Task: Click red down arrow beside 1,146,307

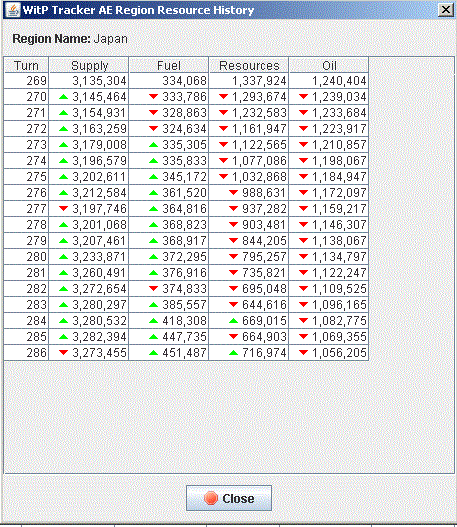Action: [x=303, y=225]
